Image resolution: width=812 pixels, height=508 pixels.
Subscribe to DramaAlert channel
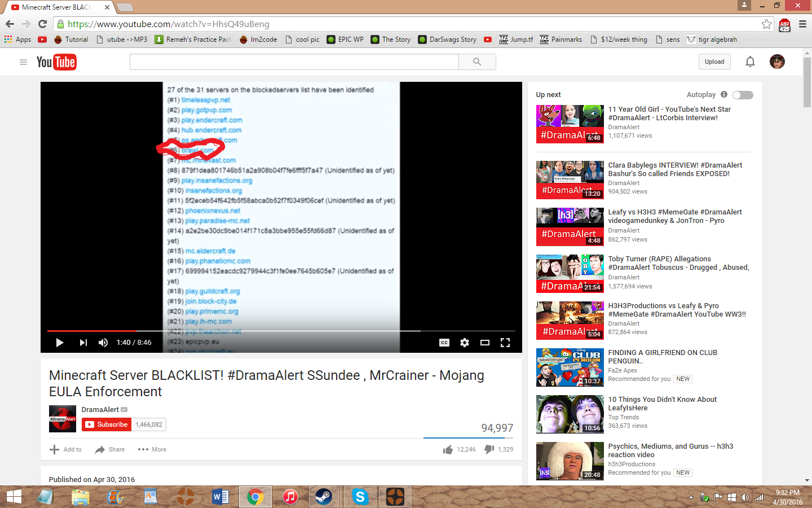pos(107,424)
